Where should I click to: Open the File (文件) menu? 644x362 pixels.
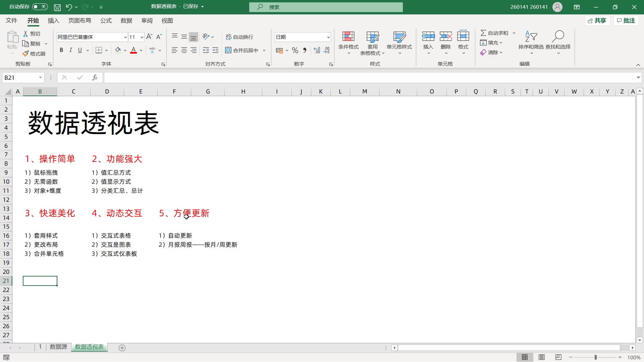(11, 21)
